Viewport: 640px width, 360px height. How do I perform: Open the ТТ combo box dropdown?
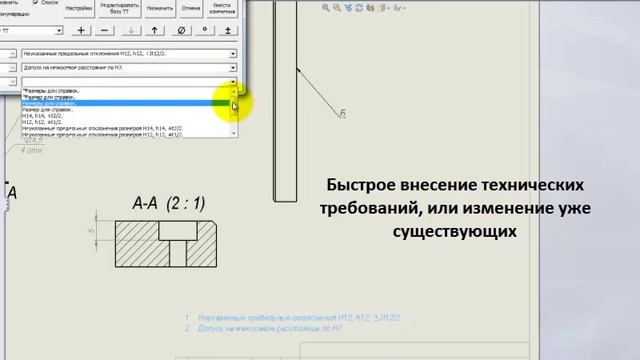(59, 31)
